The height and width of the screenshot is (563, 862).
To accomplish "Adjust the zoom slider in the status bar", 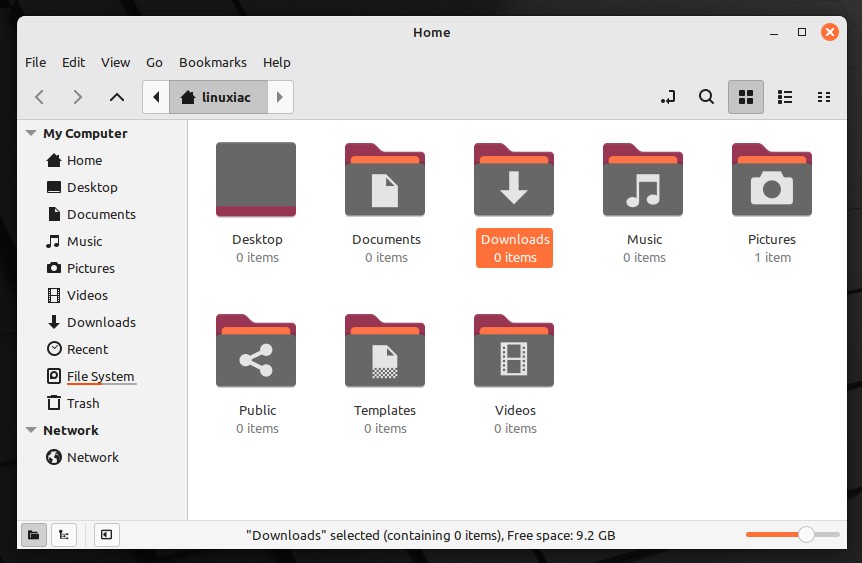I will [792, 534].
